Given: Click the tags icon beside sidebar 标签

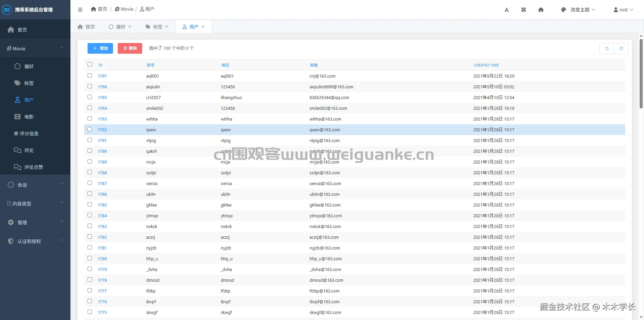Looking at the screenshot, I should coord(17,83).
